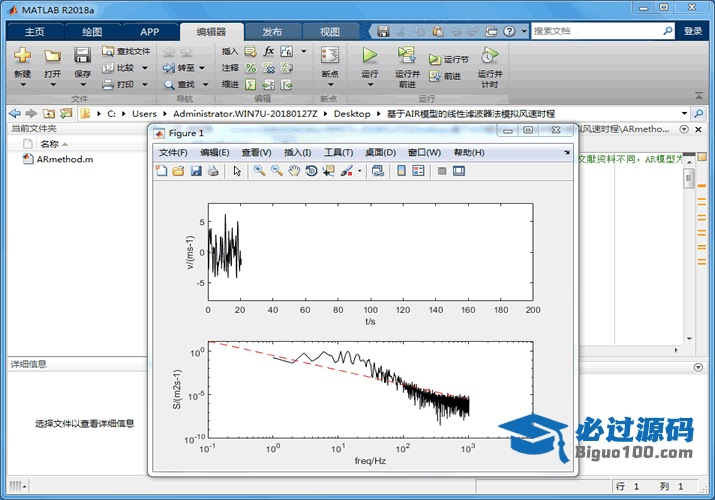
Task: Select the Data Cursor tool
Action: (328, 171)
